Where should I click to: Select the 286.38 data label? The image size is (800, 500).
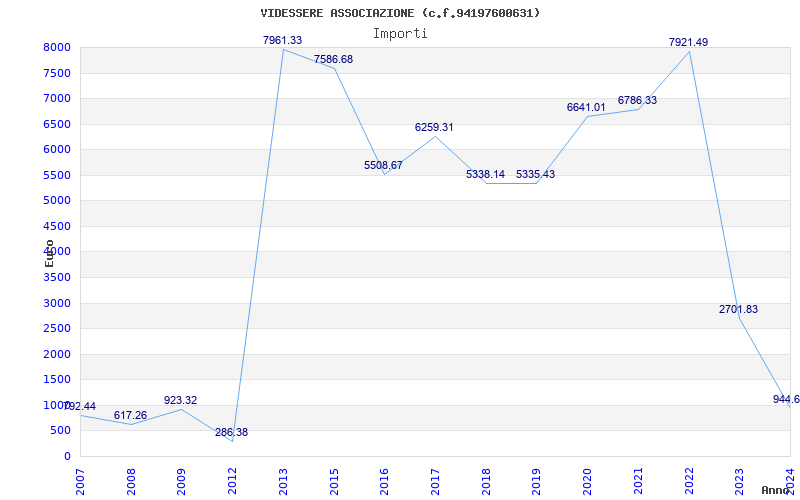click(231, 432)
